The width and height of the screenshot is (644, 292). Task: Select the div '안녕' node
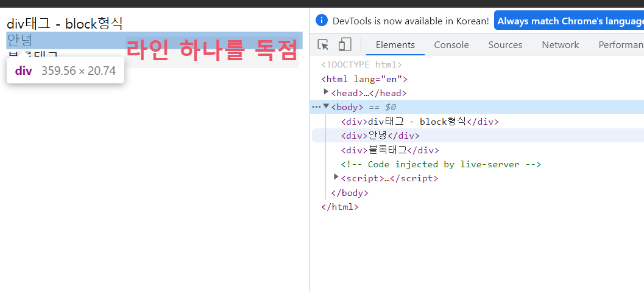click(380, 135)
